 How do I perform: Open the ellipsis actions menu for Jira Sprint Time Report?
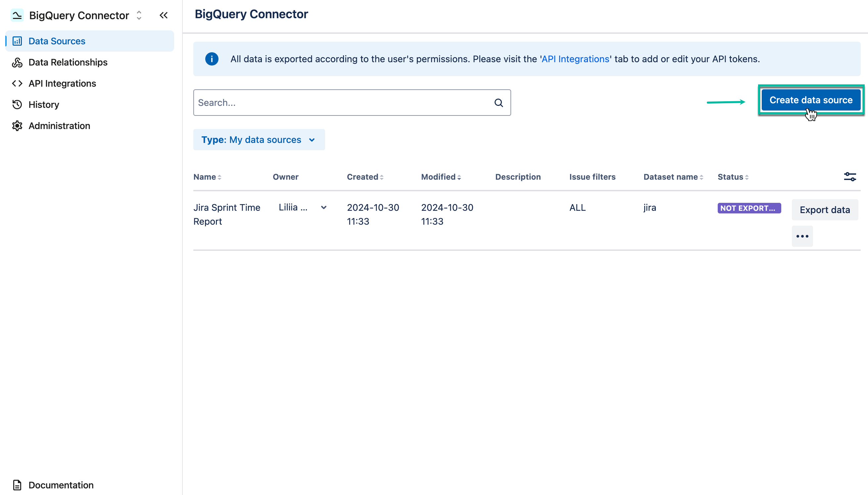802,236
